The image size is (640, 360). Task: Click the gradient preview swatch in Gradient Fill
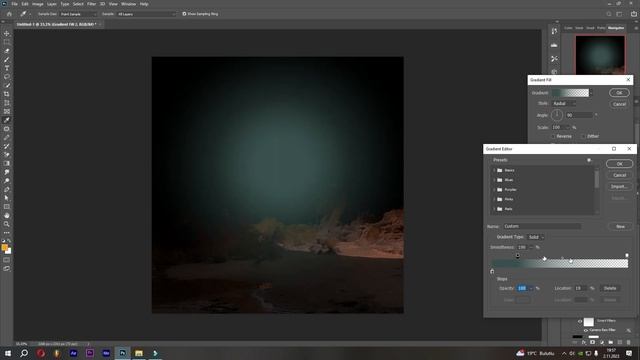click(x=570, y=93)
